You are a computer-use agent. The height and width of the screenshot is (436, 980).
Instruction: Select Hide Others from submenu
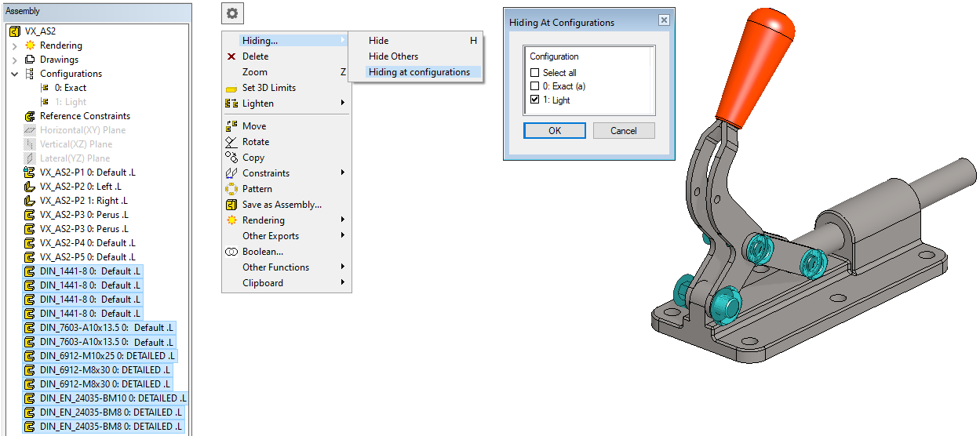click(x=393, y=56)
